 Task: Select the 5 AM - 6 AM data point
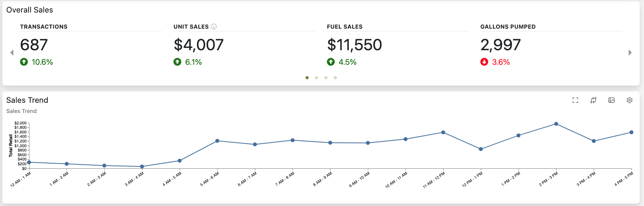click(217, 141)
